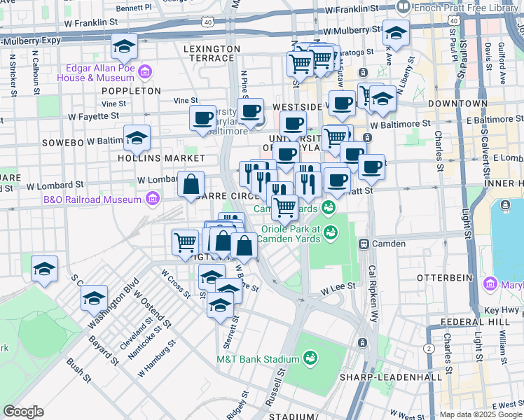
Task: Click the Route 40 shield near St Paul Pl
Action: click(x=453, y=21)
